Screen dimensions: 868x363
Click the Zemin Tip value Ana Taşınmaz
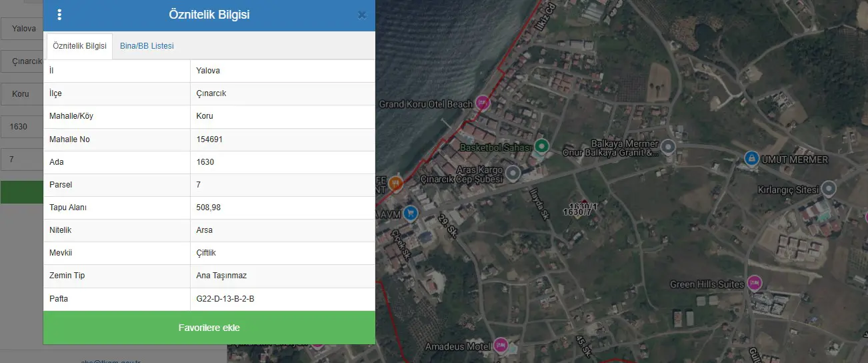point(221,276)
